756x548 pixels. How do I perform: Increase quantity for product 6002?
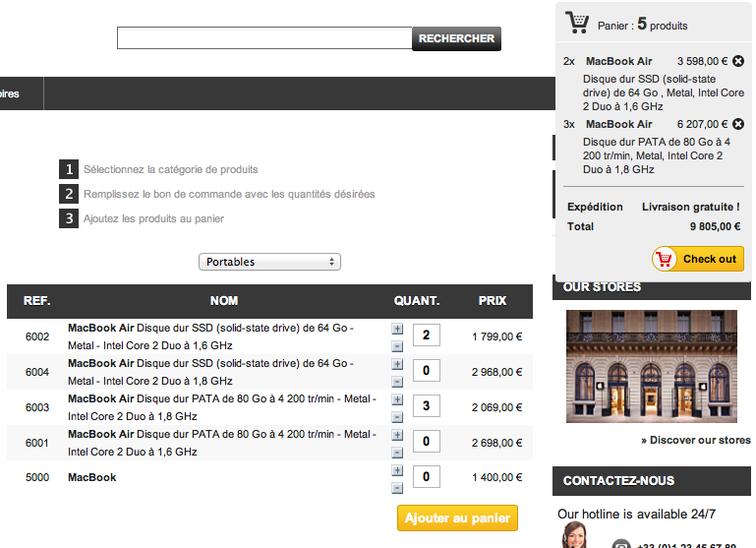397,329
